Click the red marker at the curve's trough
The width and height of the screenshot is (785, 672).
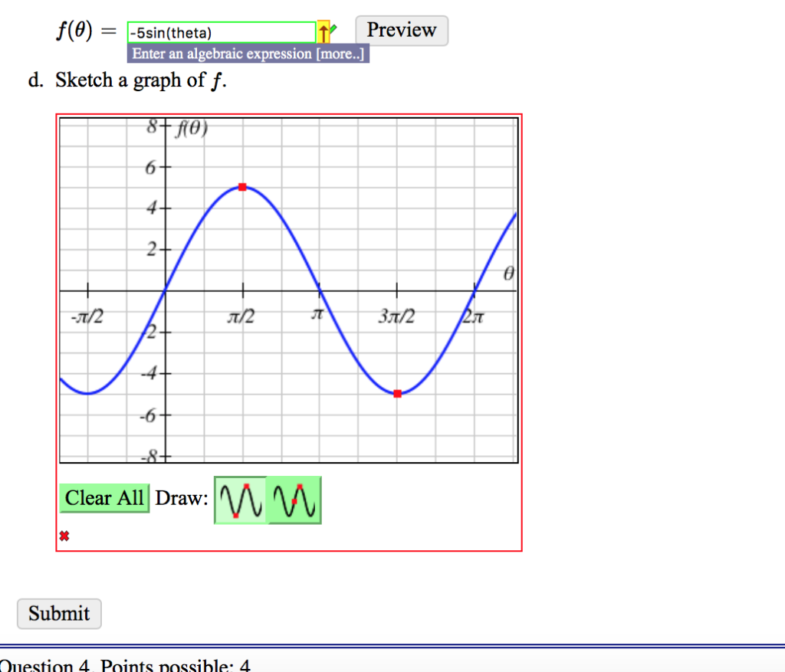coord(397,393)
